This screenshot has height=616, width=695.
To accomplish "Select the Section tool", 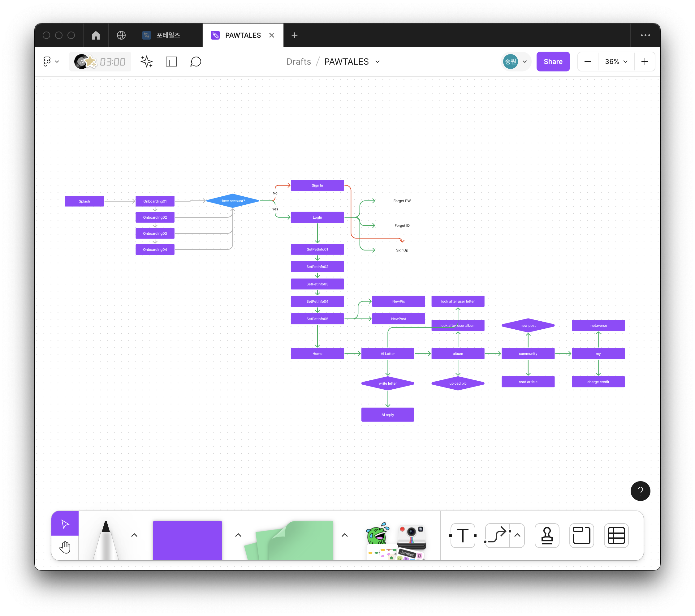I will point(581,536).
